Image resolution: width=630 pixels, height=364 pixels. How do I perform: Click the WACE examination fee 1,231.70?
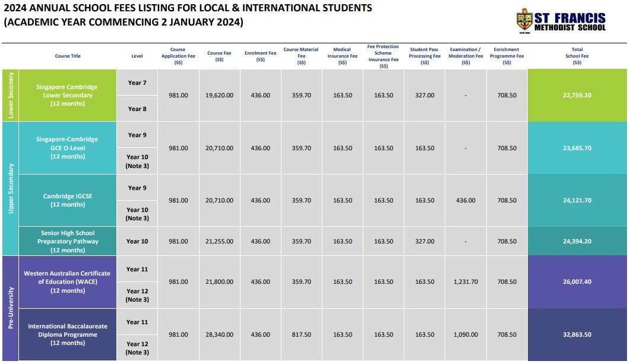coord(466,282)
